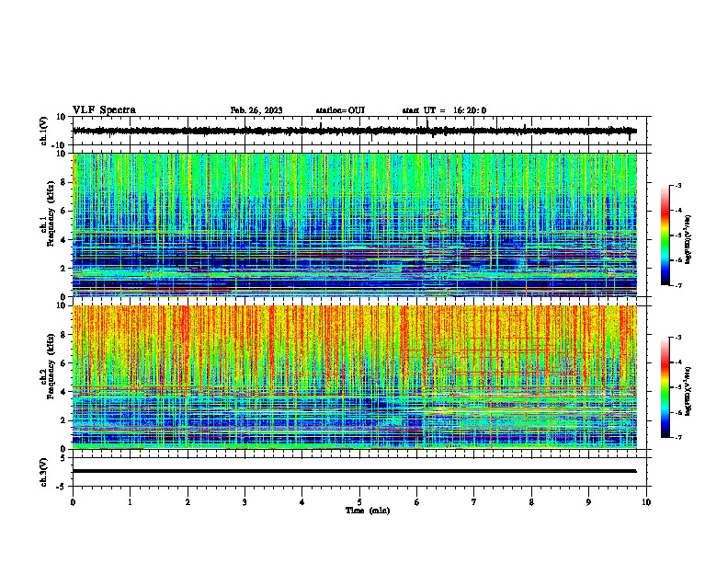Click time axis tick label "1"

click(x=130, y=502)
